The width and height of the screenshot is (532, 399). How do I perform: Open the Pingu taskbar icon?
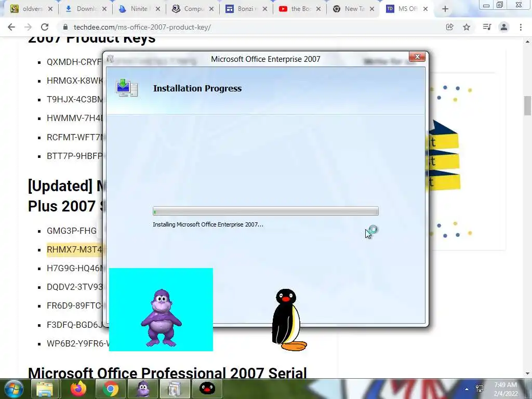[x=207, y=389]
